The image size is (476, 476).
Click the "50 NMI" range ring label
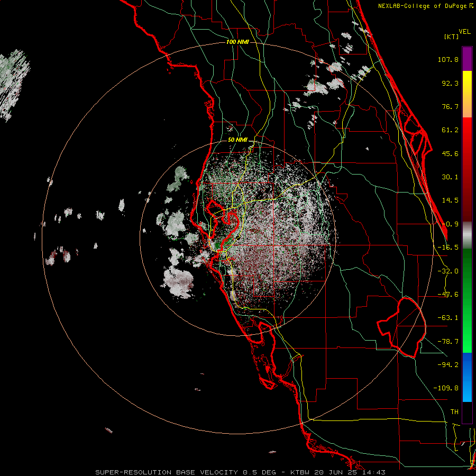237,140
